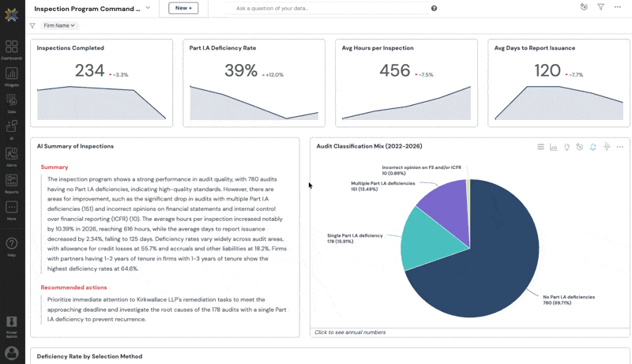Click the add-to-dashboard icon in the top bar

584,7
